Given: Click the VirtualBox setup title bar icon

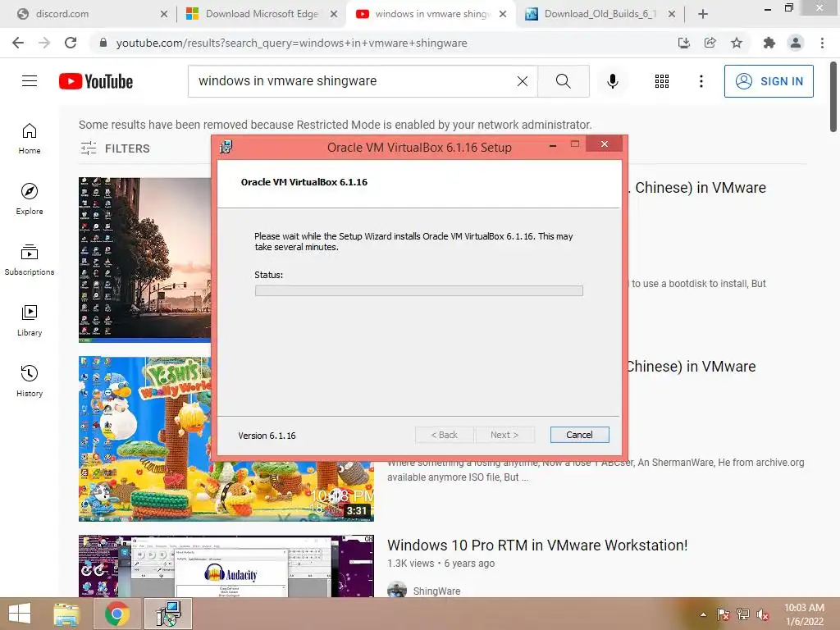Looking at the screenshot, I should click(226, 146).
